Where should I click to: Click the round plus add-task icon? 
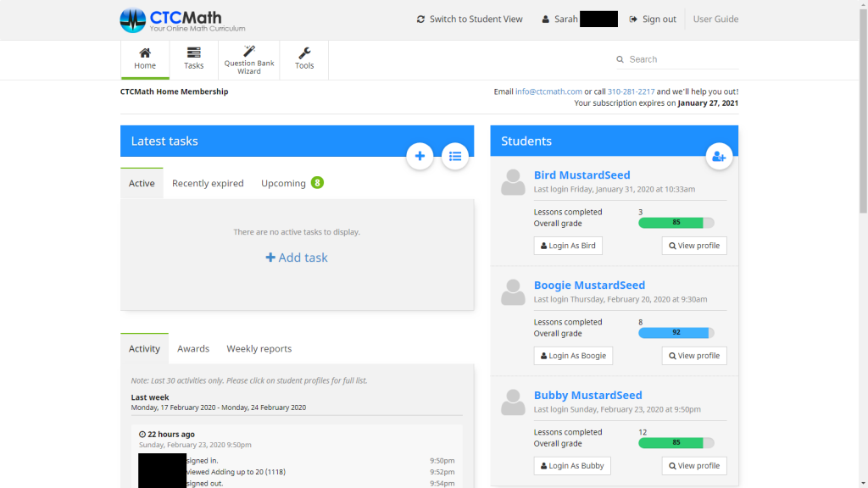[x=420, y=156]
